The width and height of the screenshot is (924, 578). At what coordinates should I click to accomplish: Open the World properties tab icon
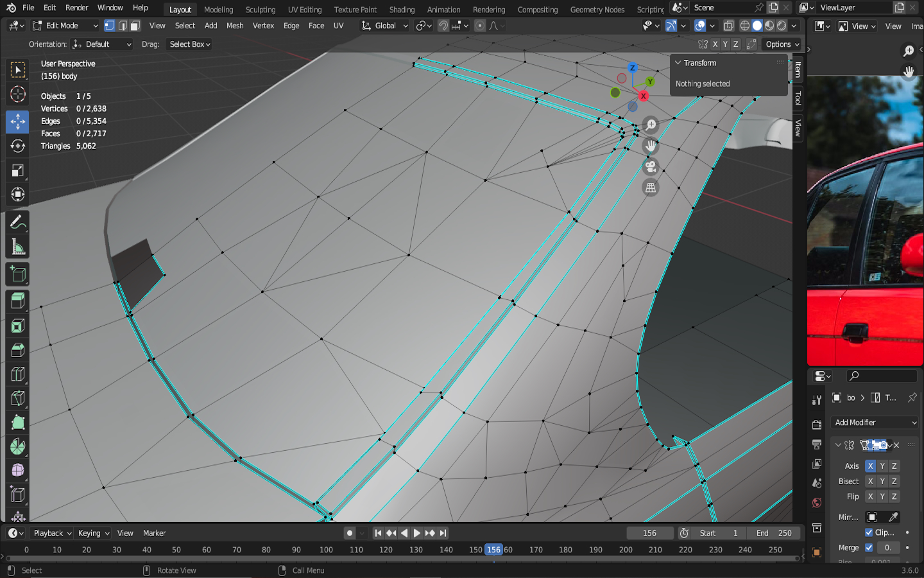(x=817, y=503)
